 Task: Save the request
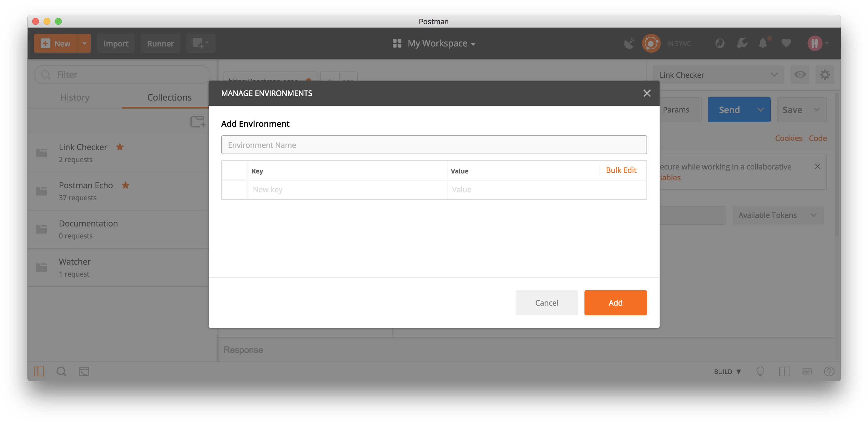pyautogui.click(x=792, y=110)
